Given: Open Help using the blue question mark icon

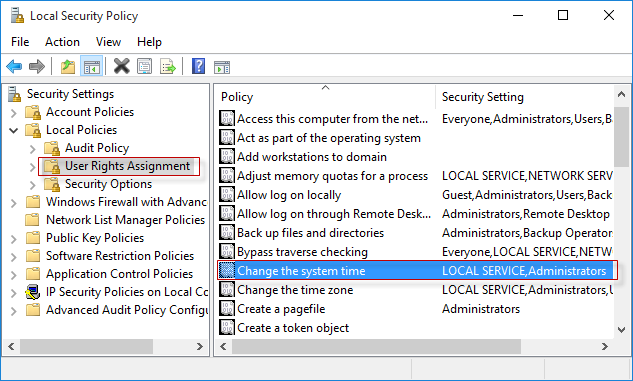Looking at the screenshot, I should coord(198,66).
